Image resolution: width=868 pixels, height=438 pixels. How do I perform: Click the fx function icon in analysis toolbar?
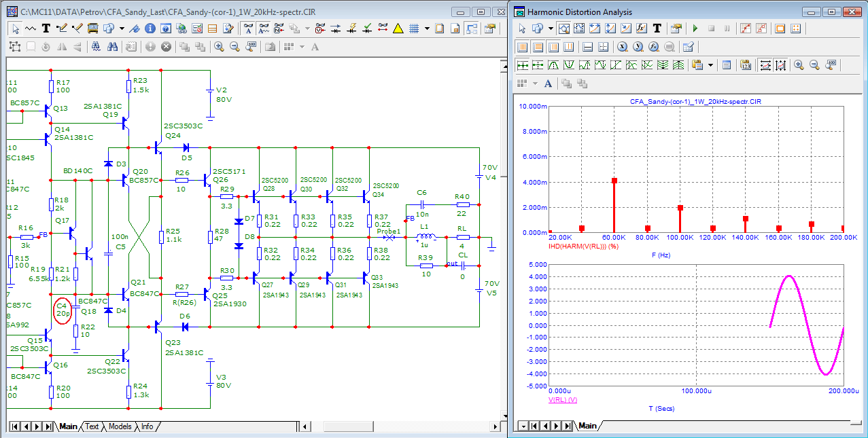tap(641, 29)
